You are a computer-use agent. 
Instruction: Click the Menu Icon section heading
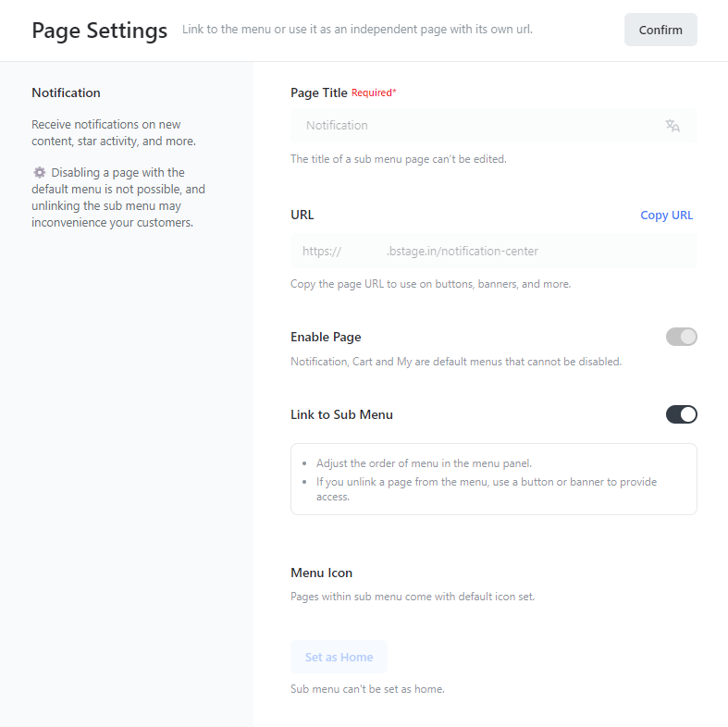pyautogui.click(x=321, y=573)
